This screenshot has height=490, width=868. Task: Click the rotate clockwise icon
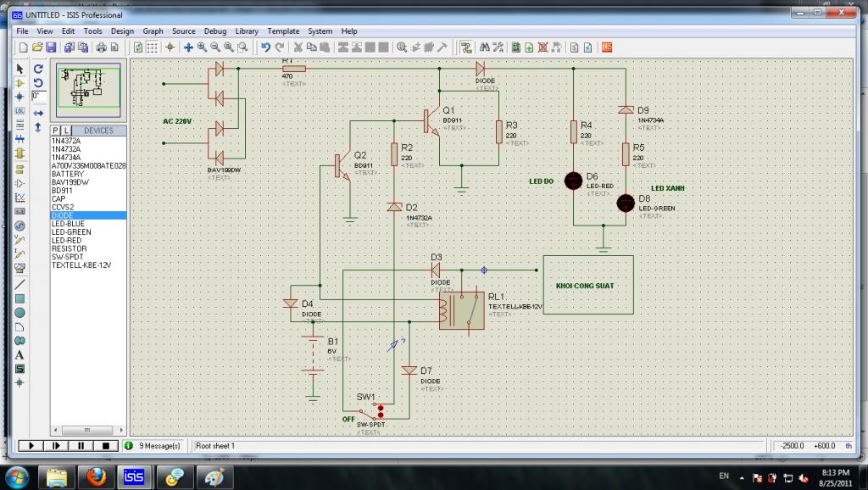tap(38, 68)
